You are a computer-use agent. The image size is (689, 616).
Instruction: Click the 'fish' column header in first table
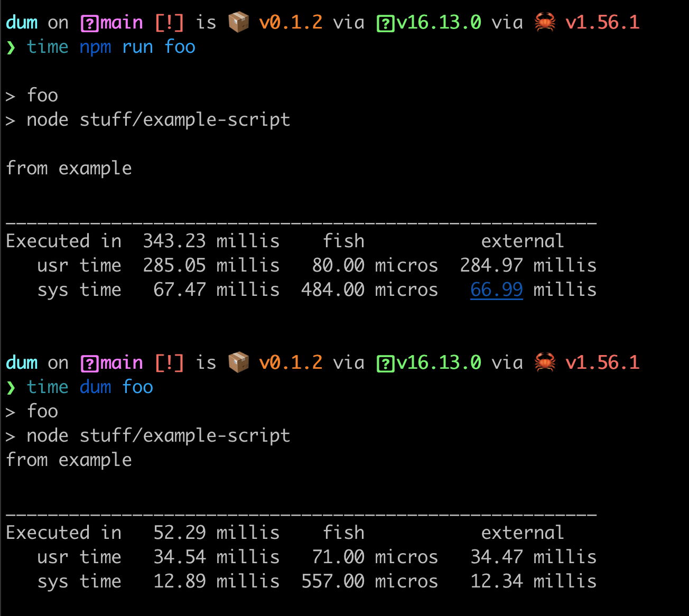pos(343,241)
